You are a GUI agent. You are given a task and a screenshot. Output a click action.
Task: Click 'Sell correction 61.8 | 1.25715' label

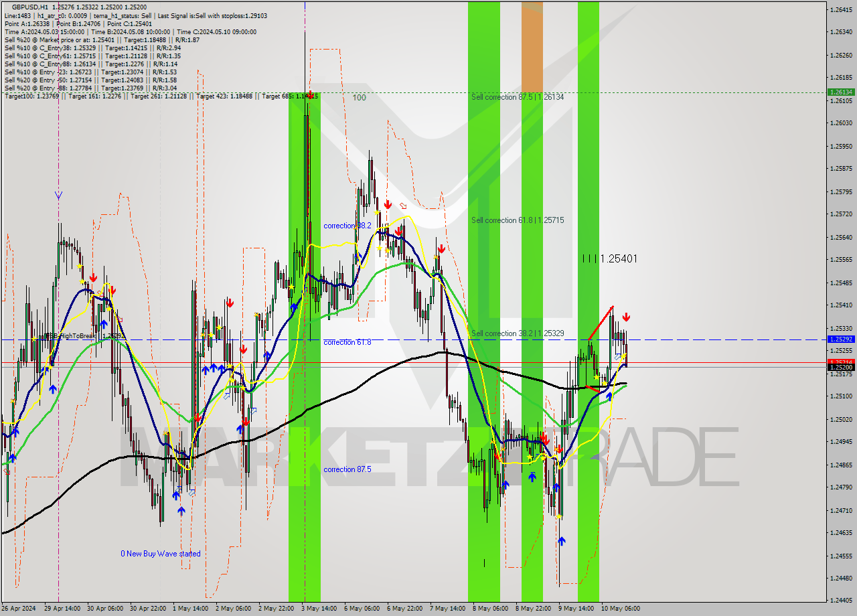pyautogui.click(x=518, y=220)
